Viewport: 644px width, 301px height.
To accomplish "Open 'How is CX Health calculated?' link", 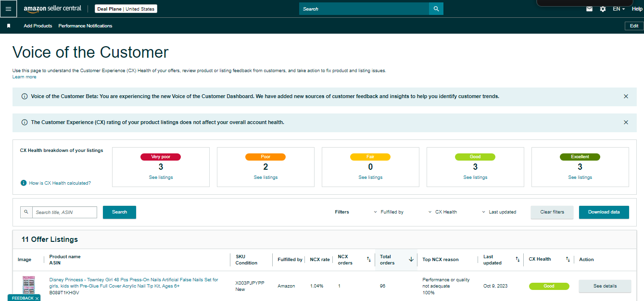I will tap(60, 183).
